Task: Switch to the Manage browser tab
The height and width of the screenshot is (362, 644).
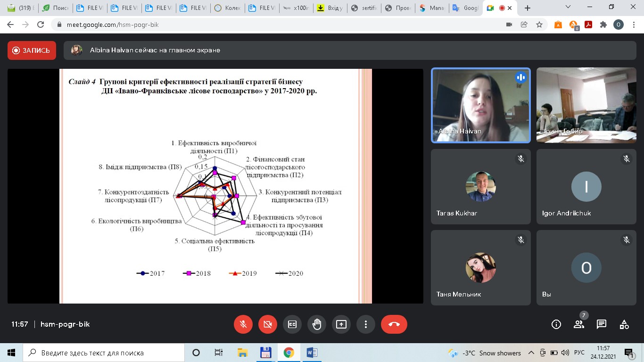Action: tap(430, 8)
